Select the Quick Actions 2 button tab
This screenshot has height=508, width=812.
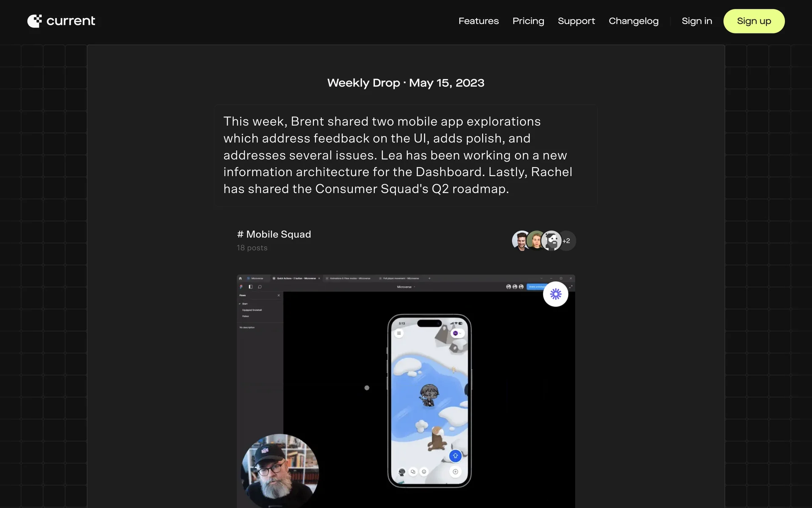(x=296, y=278)
